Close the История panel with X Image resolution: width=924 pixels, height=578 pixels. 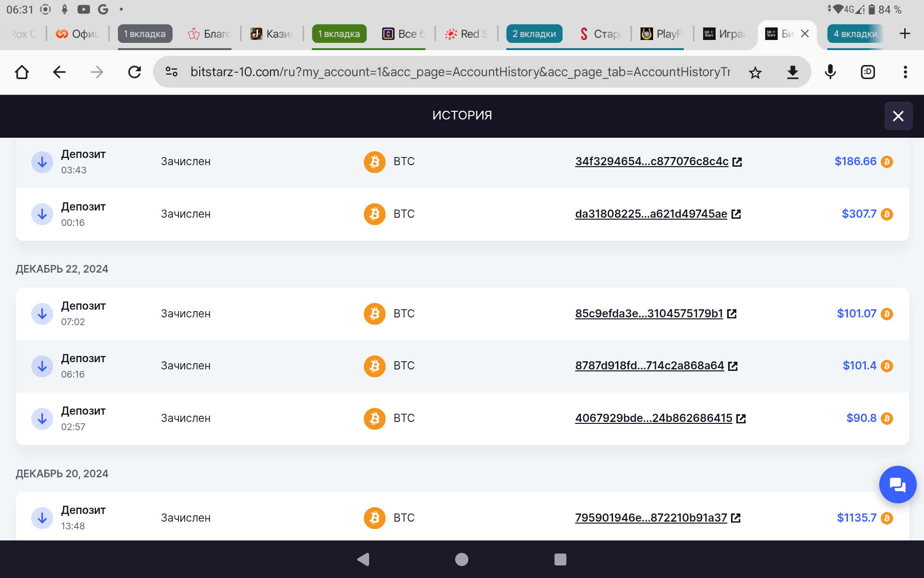[898, 116]
